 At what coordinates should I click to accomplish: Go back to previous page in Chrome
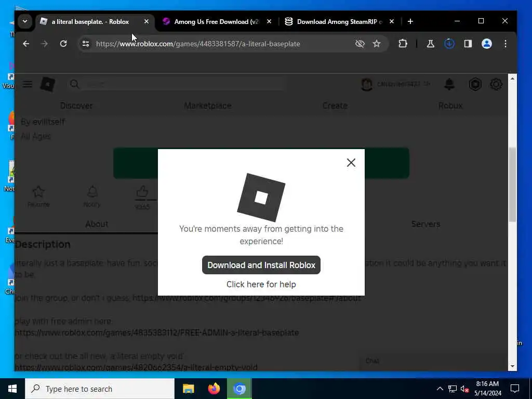point(26,44)
